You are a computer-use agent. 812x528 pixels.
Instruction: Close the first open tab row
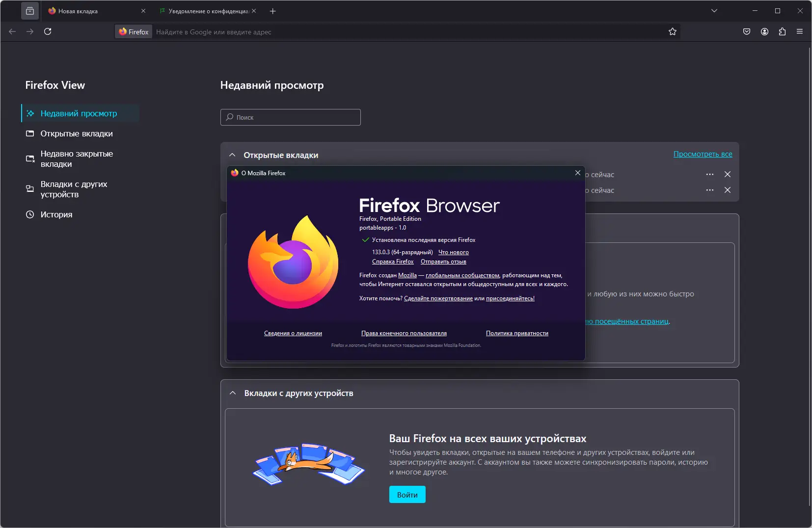tap(728, 175)
